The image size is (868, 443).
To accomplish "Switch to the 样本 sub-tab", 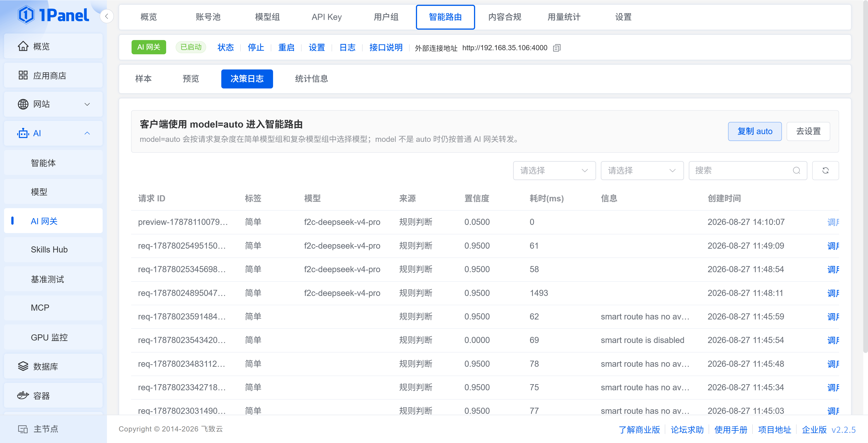I will click(x=143, y=79).
